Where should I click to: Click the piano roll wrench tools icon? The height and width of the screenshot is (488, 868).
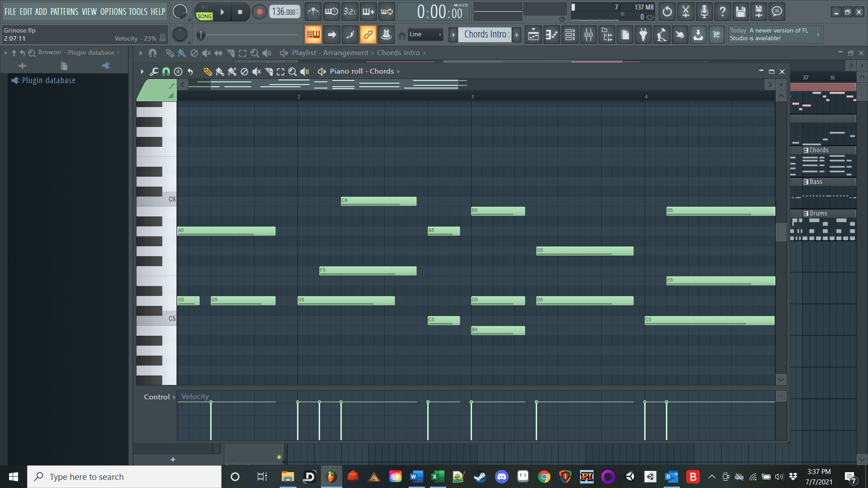pos(154,71)
